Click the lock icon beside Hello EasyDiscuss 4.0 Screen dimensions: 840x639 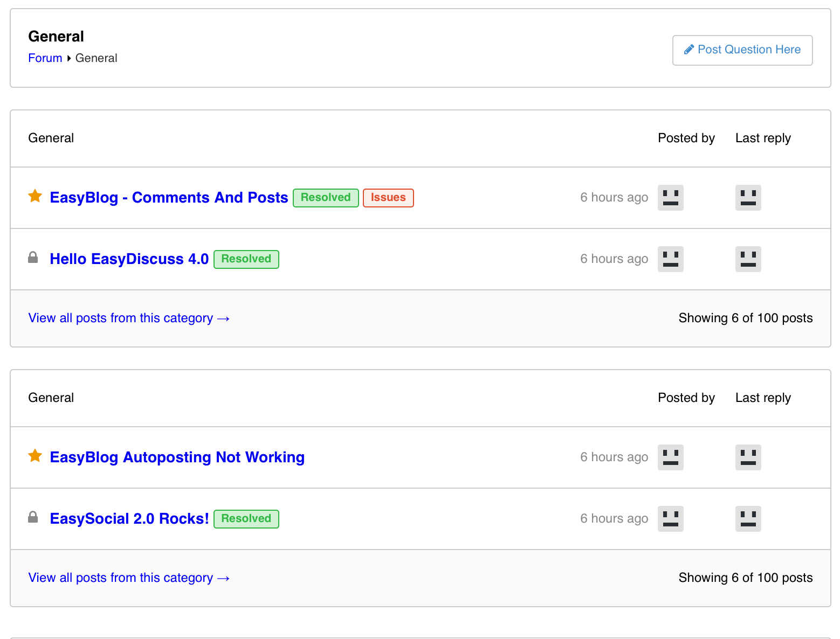tap(33, 258)
